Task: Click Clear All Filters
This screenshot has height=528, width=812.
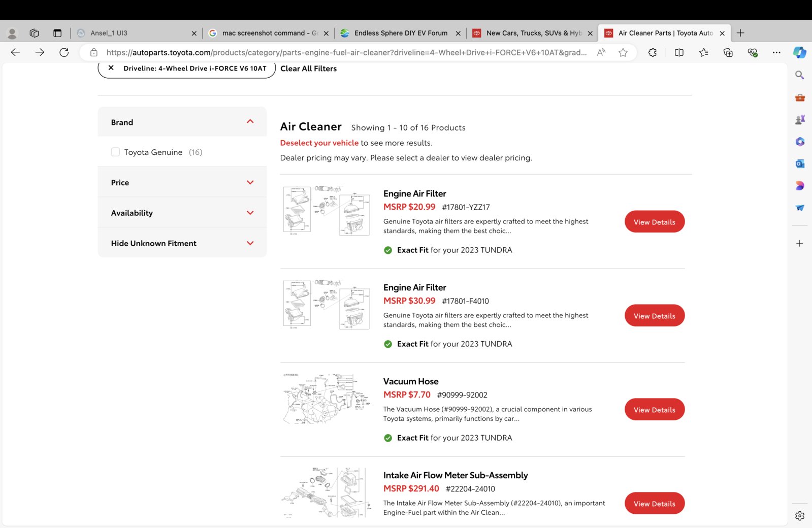Action: tap(308, 69)
